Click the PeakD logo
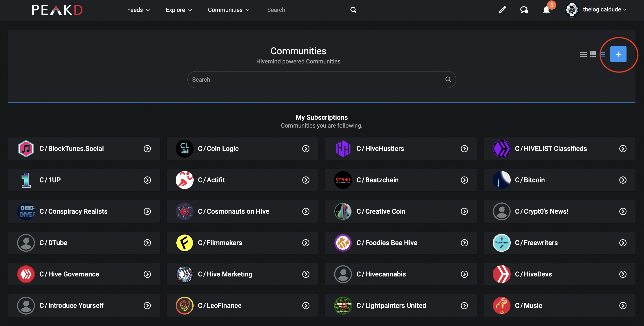Viewport: 644px width, 326px height. [x=57, y=10]
